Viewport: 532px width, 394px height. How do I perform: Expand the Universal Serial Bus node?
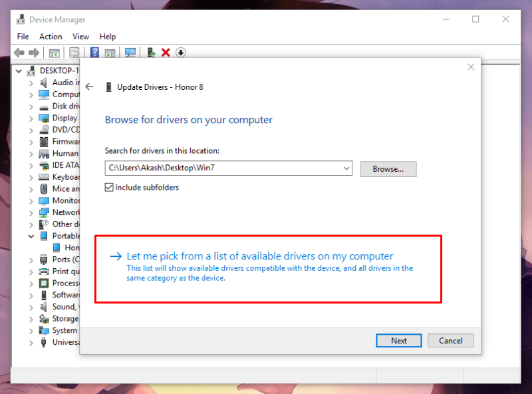point(31,343)
